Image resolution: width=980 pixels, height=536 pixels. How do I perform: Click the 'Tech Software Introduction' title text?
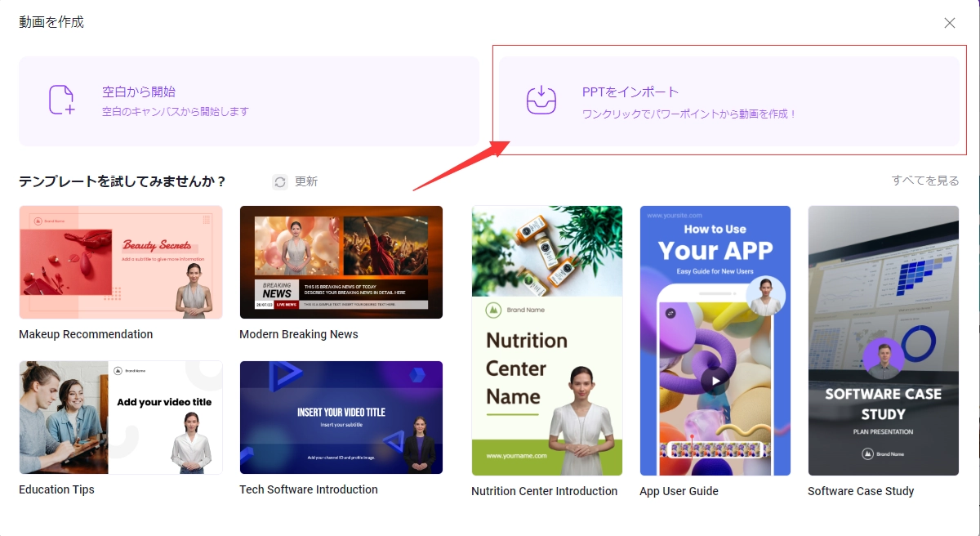[309, 489]
